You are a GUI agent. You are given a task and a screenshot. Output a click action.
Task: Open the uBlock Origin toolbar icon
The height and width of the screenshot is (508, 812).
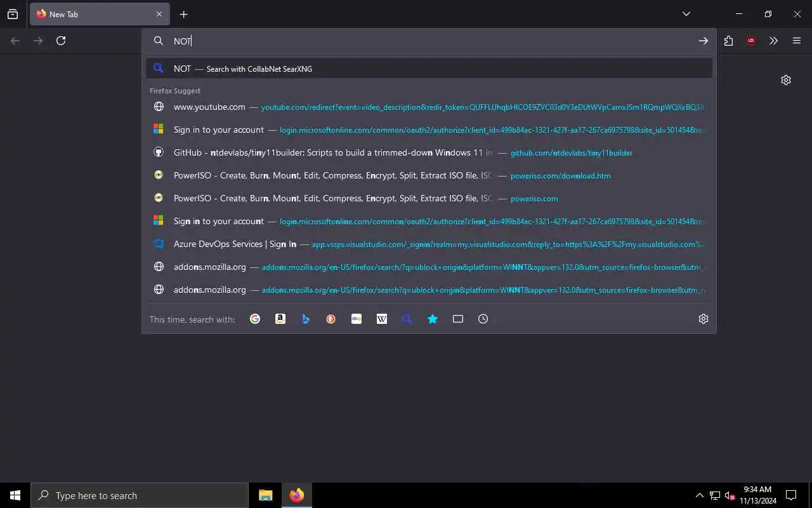751,41
